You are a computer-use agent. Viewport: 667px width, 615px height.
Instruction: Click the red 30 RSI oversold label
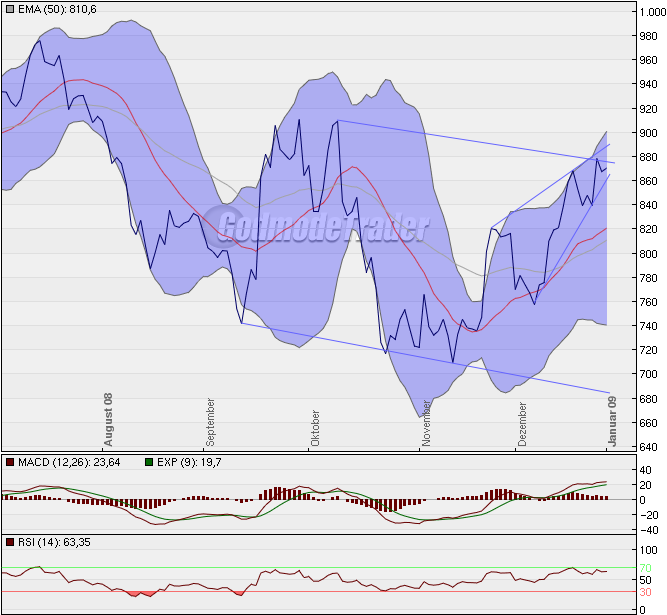(645, 592)
